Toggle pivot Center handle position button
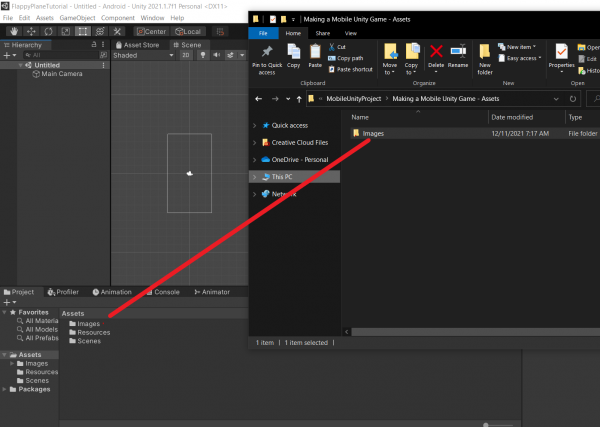This screenshot has height=427, width=600. tap(152, 31)
